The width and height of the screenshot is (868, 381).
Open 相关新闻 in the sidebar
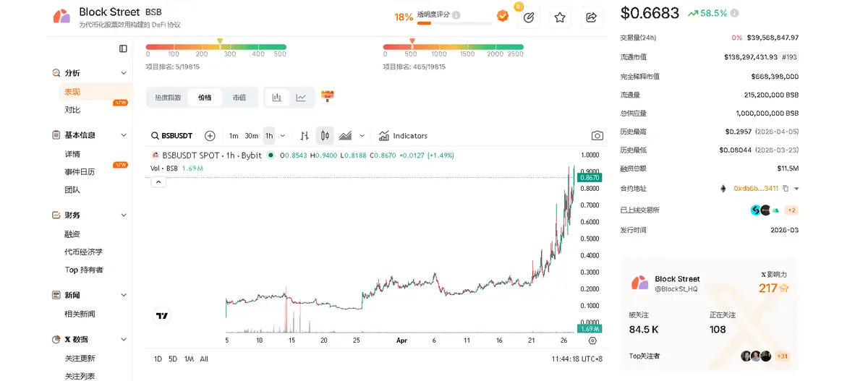coord(80,314)
